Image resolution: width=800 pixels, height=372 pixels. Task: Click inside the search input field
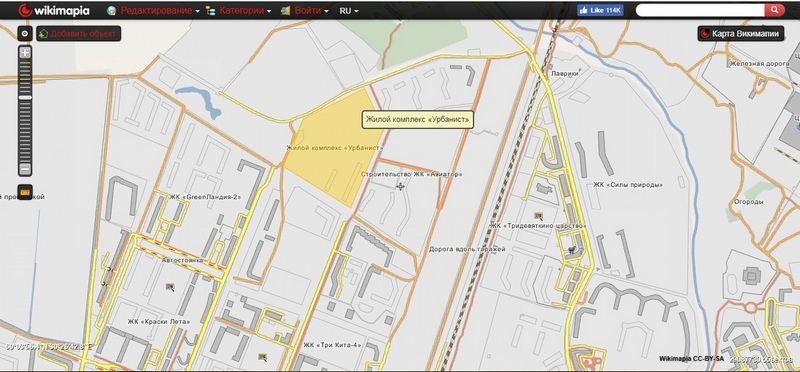point(700,10)
